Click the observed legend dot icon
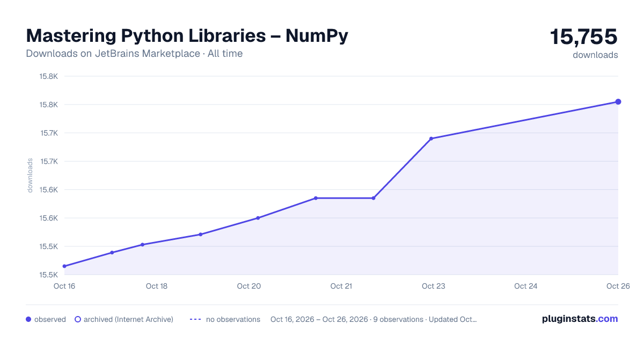644x338 pixels. click(28, 319)
